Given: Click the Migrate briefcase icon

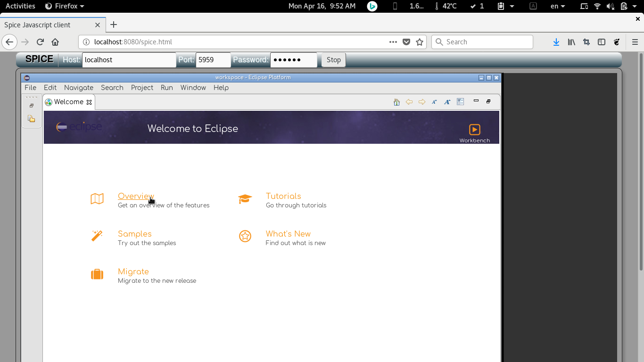Looking at the screenshot, I should [97, 274].
